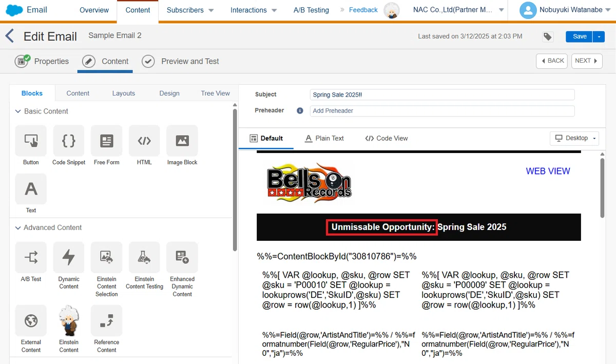Select Enhanced Dynamic Content block
Viewport: 616px width, 364px height.
[182, 270]
